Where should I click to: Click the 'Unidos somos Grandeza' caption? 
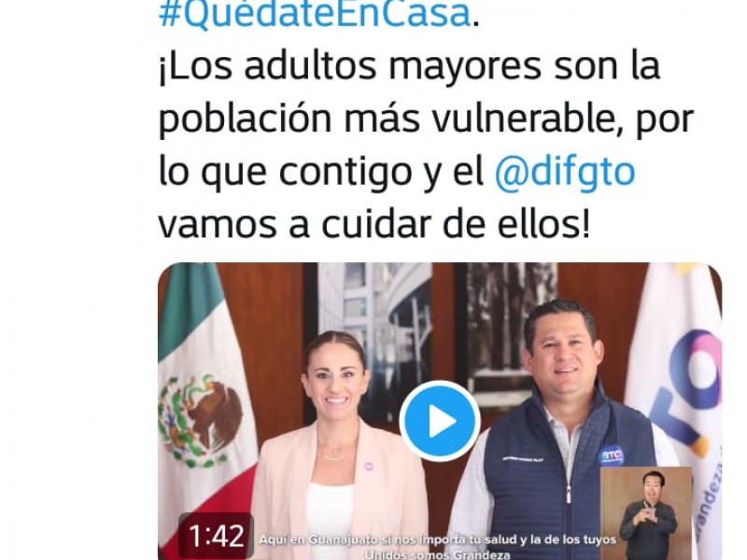point(437,554)
